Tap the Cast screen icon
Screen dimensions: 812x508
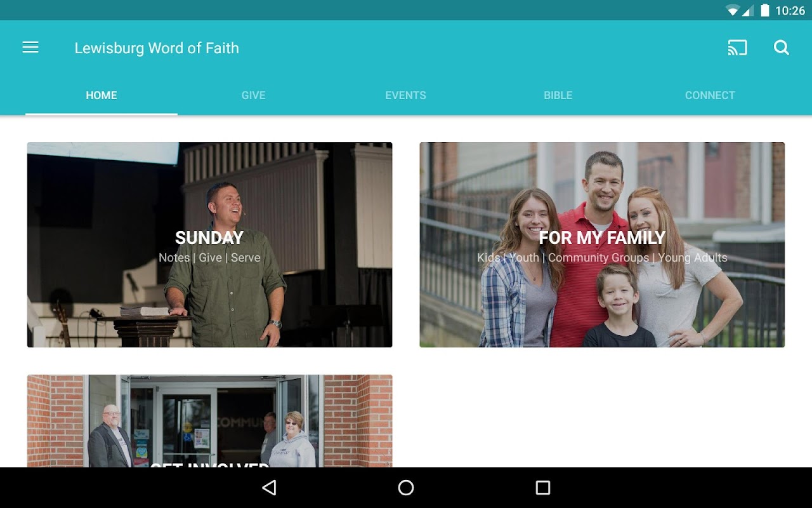click(x=737, y=48)
